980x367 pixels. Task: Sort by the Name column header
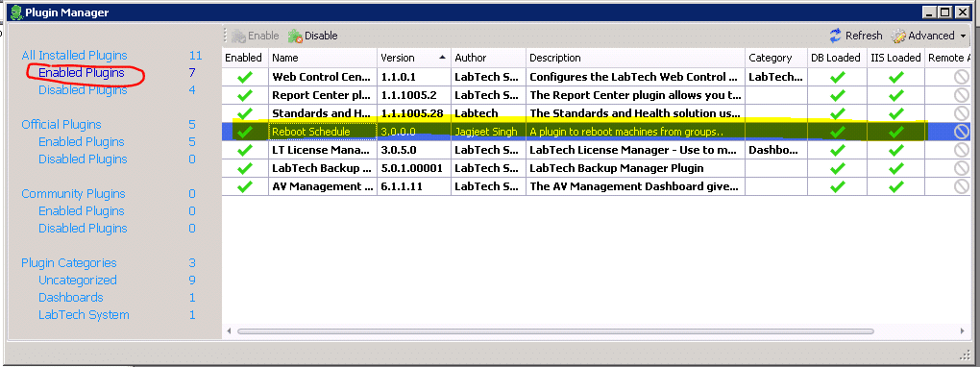point(323,58)
